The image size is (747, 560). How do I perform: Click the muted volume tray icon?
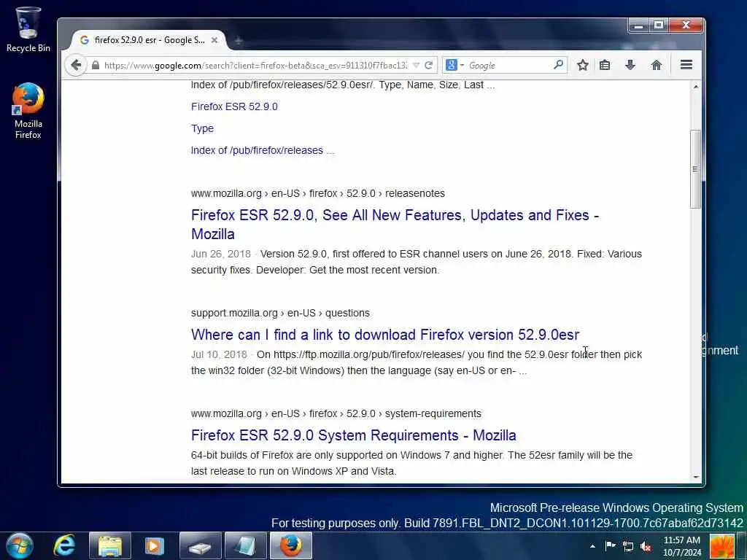646,546
